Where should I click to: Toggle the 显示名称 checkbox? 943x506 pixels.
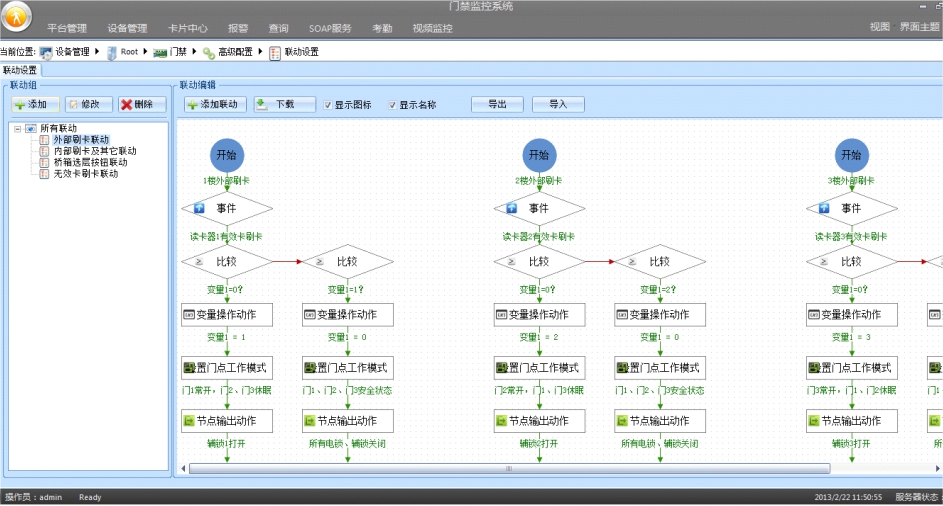click(x=392, y=105)
